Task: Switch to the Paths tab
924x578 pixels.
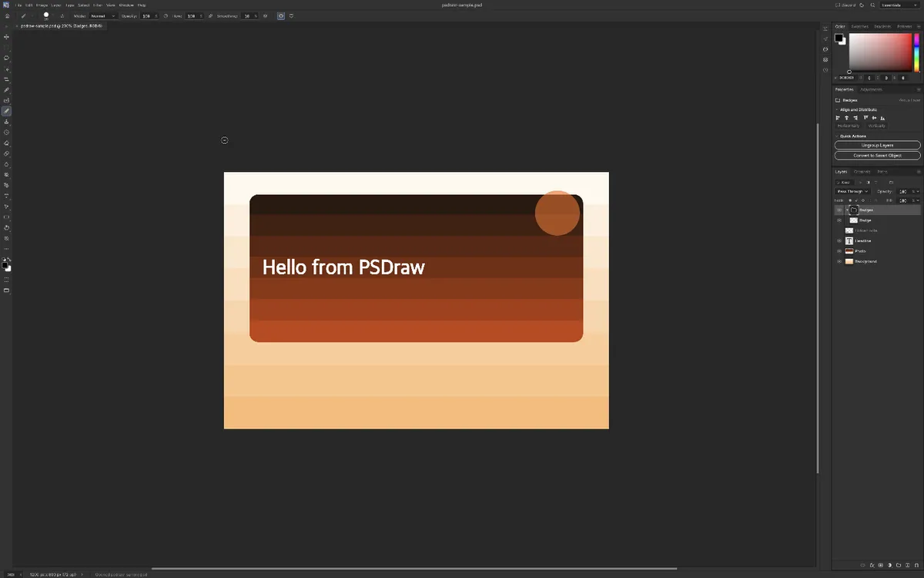Action: point(882,171)
